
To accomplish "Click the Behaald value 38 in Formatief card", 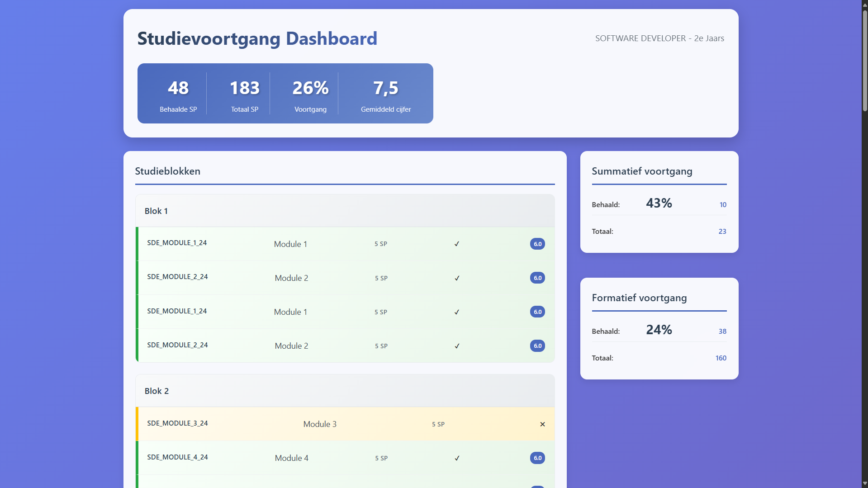I will pyautogui.click(x=722, y=332).
